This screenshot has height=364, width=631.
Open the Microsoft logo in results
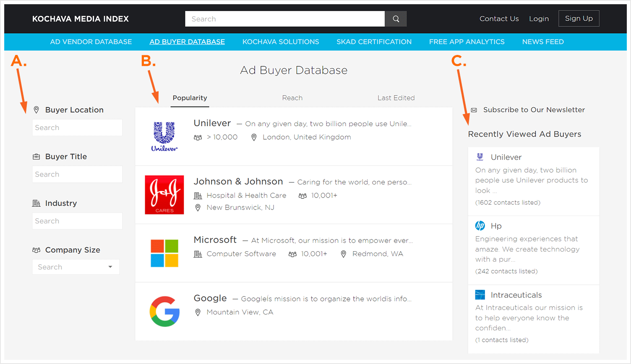point(164,253)
